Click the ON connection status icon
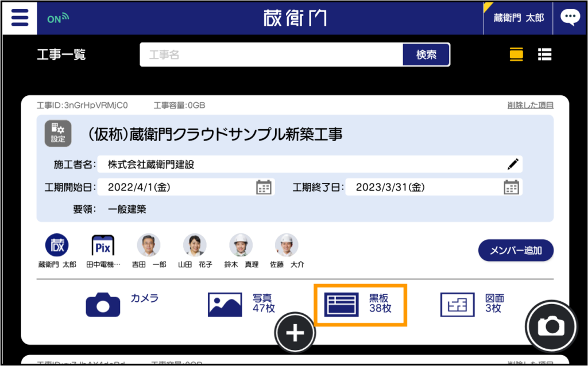The height and width of the screenshot is (366, 588). pyautogui.click(x=58, y=18)
